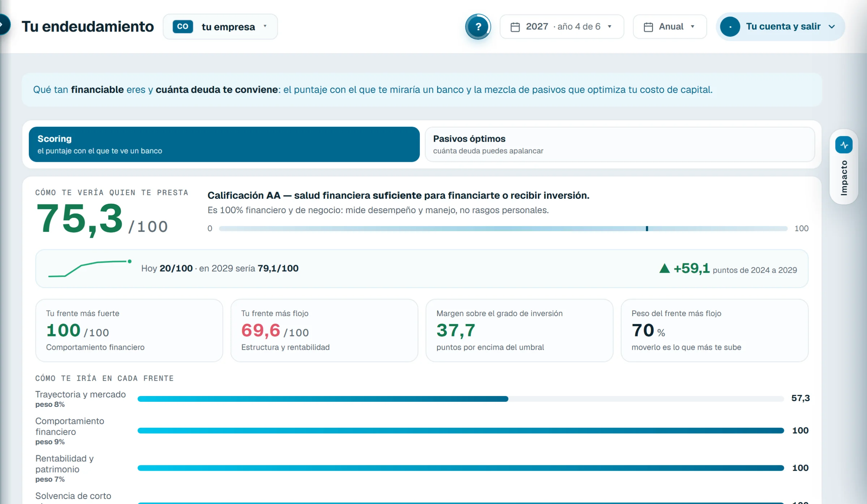Switch to the Pasivos óptimos tab
Viewport: 867px width, 504px height.
(620, 144)
